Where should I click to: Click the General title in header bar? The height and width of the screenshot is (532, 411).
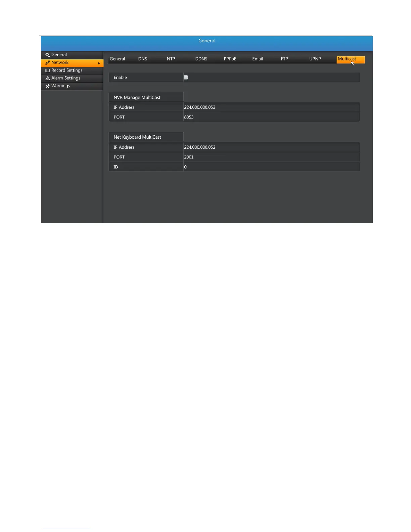(207, 41)
